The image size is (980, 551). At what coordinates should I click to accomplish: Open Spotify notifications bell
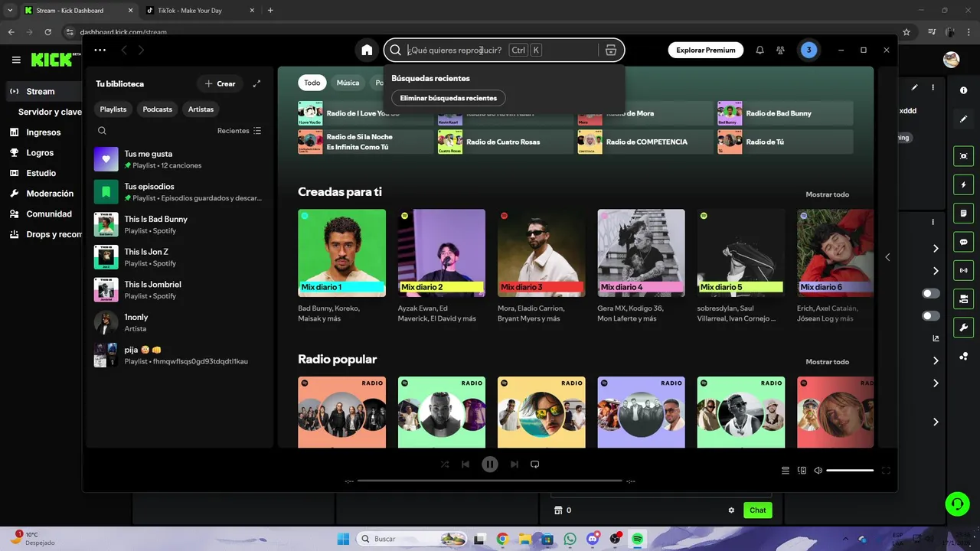tap(759, 50)
